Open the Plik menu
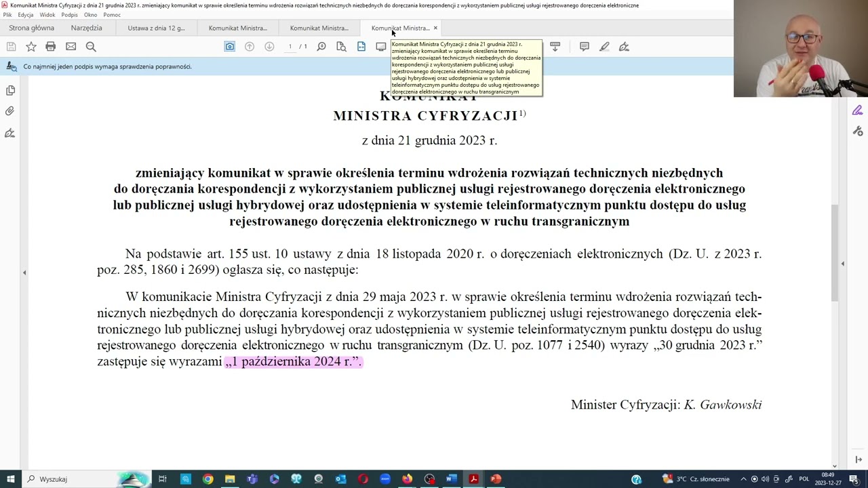This screenshot has width=868, height=488. pyautogui.click(x=7, y=15)
